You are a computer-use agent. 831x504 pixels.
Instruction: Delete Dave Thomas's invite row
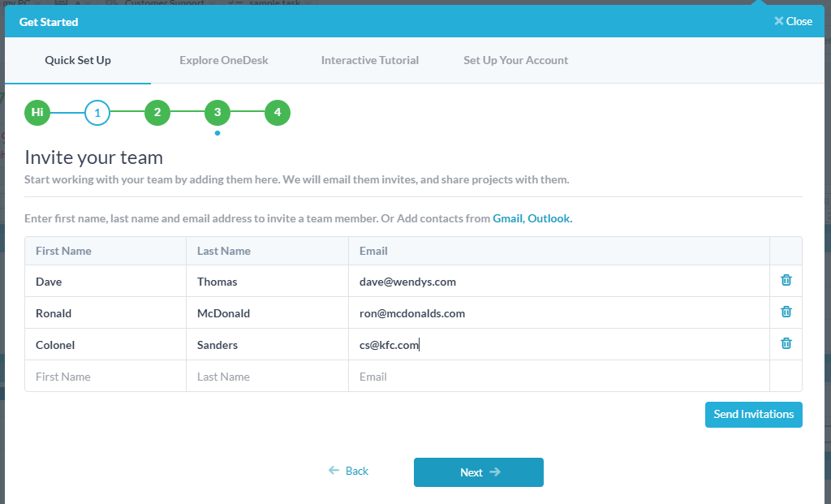(x=786, y=279)
